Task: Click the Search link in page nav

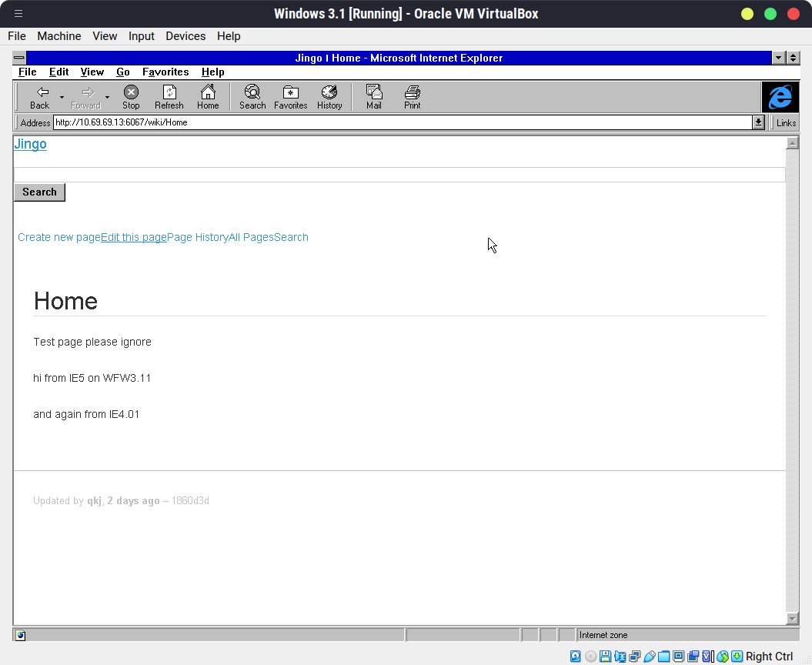Action: coord(291,237)
